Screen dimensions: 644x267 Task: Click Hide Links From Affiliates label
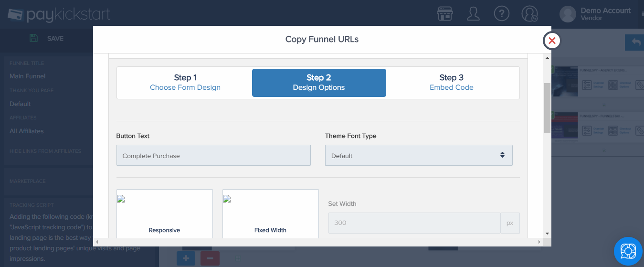45,151
